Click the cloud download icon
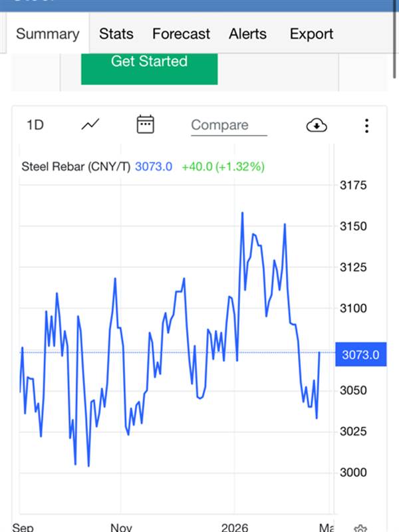The image size is (399, 532). coord(317,125)
